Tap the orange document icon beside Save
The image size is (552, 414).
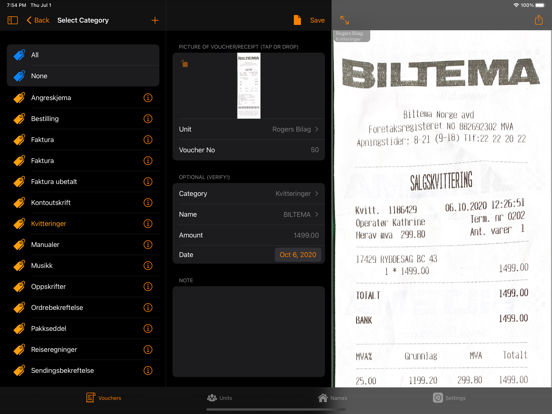coord(297,20)
